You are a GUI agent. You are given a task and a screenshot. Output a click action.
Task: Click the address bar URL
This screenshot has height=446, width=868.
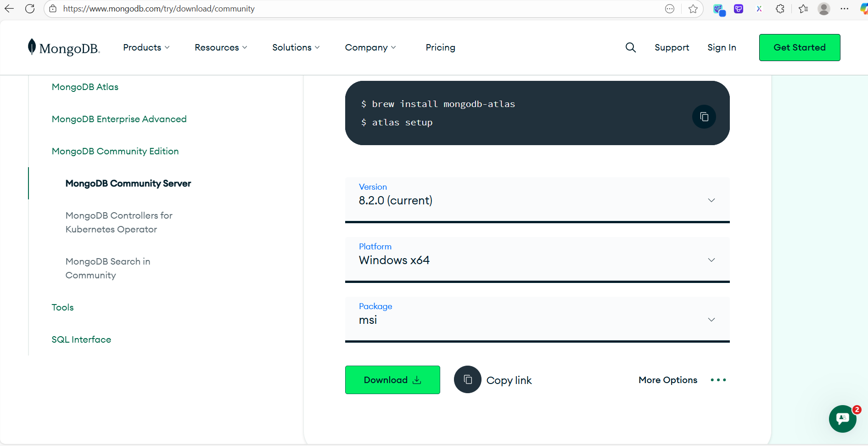(x=159, y=9)
